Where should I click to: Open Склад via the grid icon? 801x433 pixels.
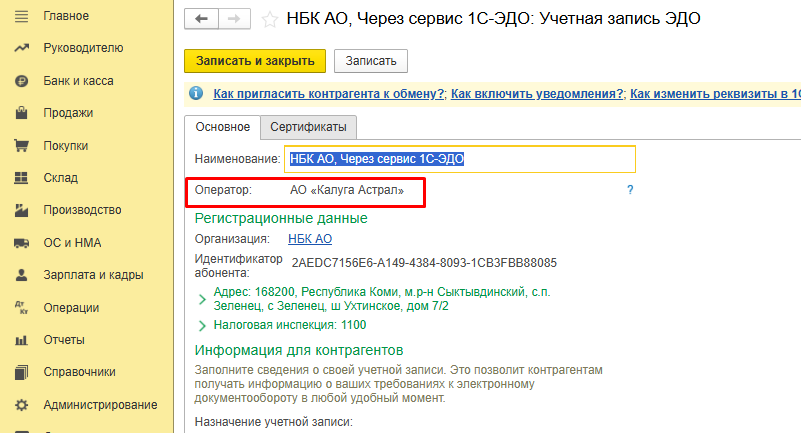pos(21,178)
